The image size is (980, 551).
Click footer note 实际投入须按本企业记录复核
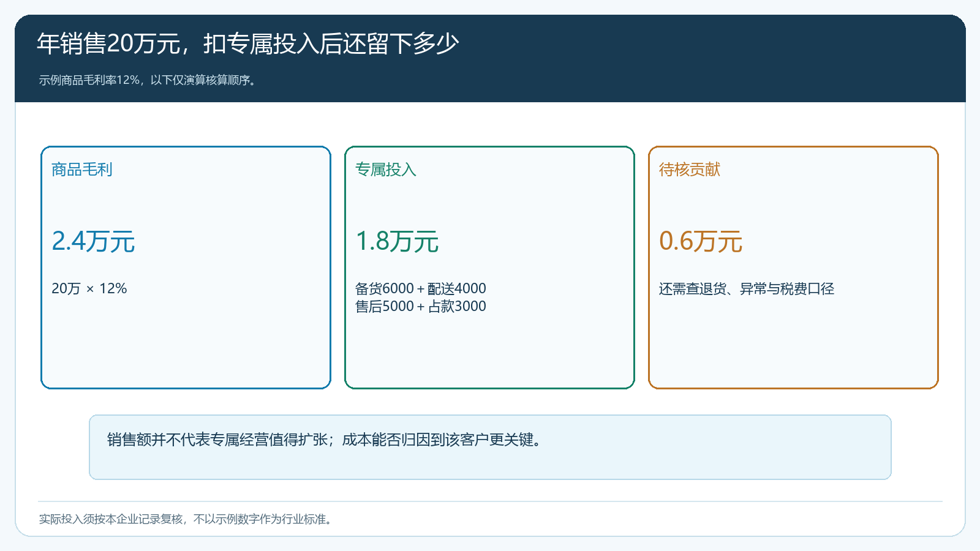click(x=111, y=519)
